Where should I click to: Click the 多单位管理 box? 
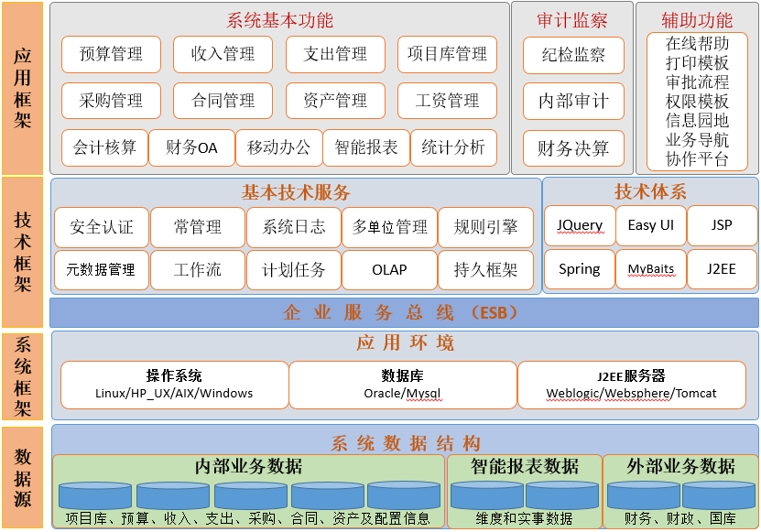click(389, 227)
